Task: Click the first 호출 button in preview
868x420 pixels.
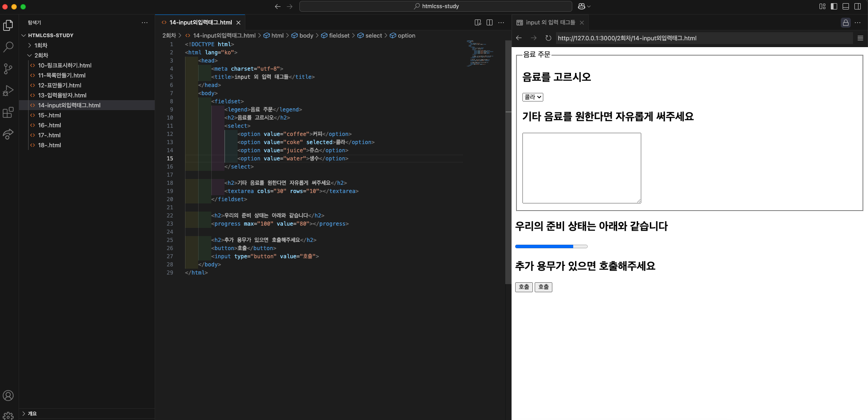Action: pyautogui.click(x=524, y=287)
